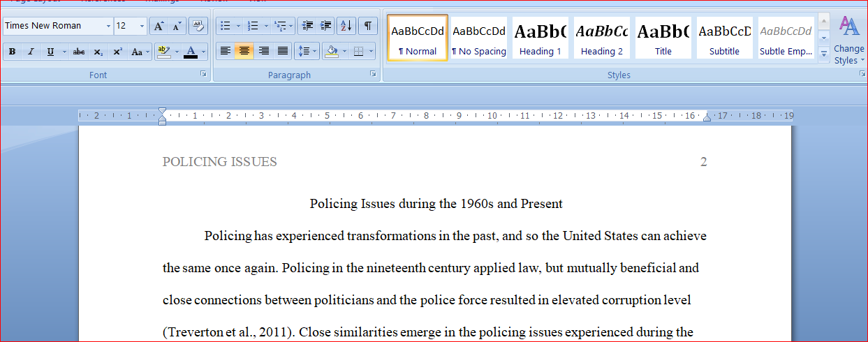The height and width of the screenshot is (342, 868).
Task: Click the first line indent ruler marker
Action: 162,112
